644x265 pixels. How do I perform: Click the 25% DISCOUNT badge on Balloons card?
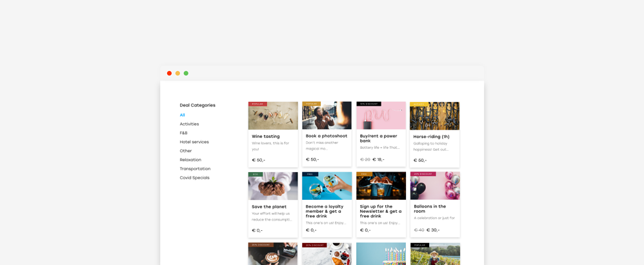point(423,174)
